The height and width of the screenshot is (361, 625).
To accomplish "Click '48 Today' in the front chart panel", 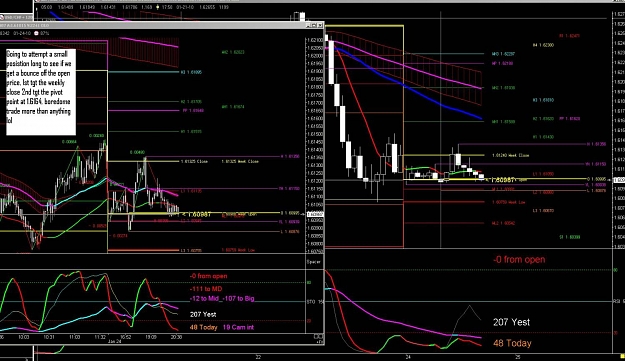I will click(x=204, y=327).
